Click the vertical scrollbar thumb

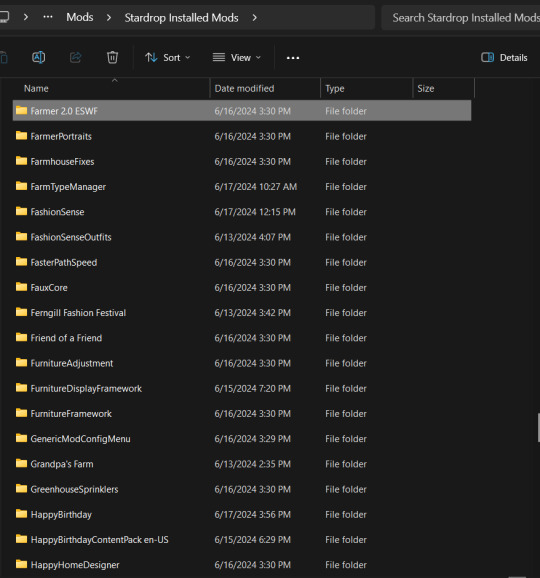(x=539, y=428)
